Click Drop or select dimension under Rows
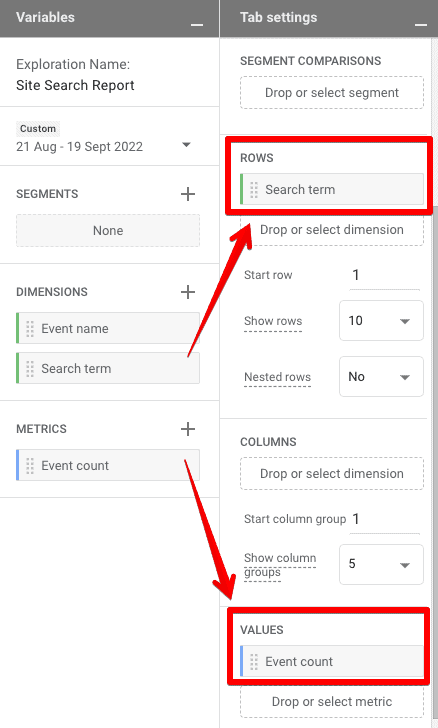438x728 pixels. pyautogui.click(x=332, y=230)
